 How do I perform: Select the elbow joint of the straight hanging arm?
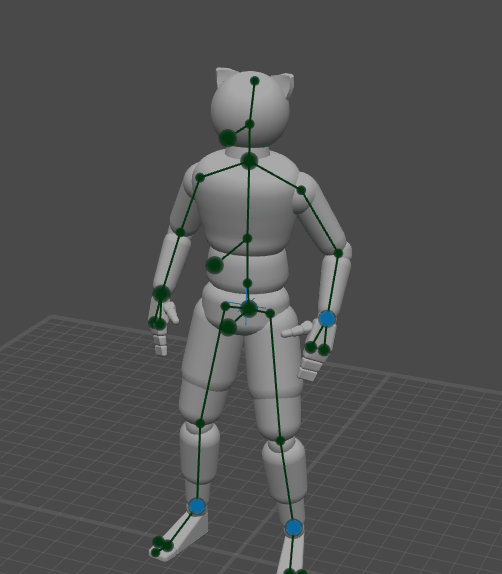180,232
